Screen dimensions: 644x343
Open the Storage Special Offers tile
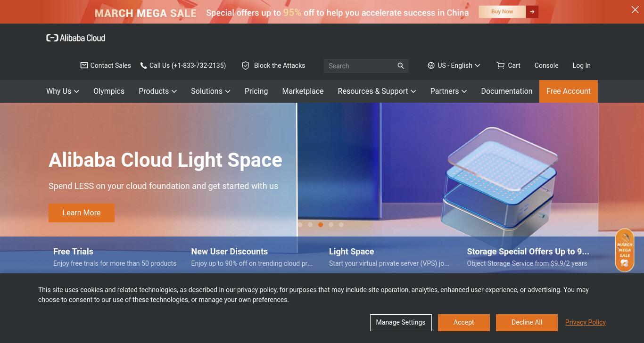pyautogui.click(x=528, y=257)
